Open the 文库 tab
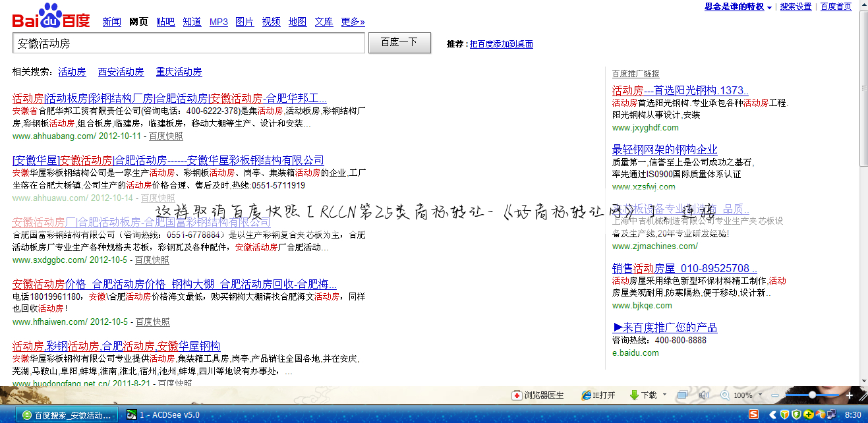Viewport: 868px width, 423px height. click(324, 22)
